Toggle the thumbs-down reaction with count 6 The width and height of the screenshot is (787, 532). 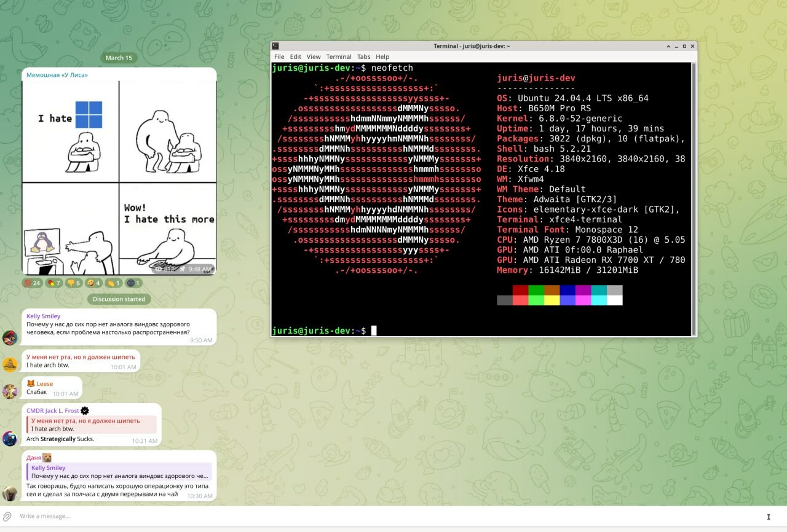pyautogui.click(x=73, y=283)
